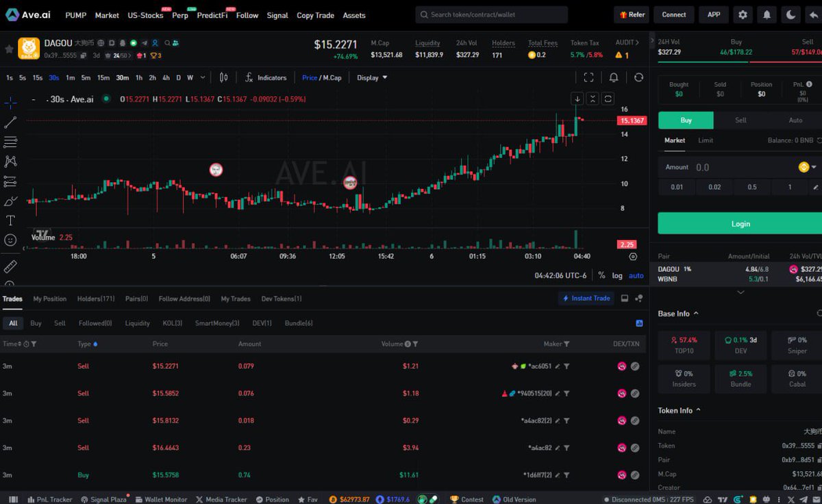Select the Text annotation tool

click(x=10, y=220)
